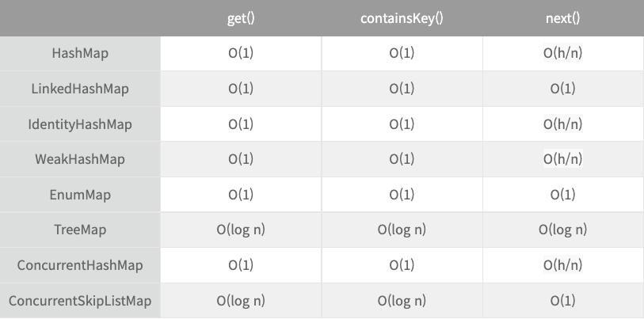Viewport: 644px width, 319px height.
Task: Select the HashMap row label
Action: [x=80, y=54]
